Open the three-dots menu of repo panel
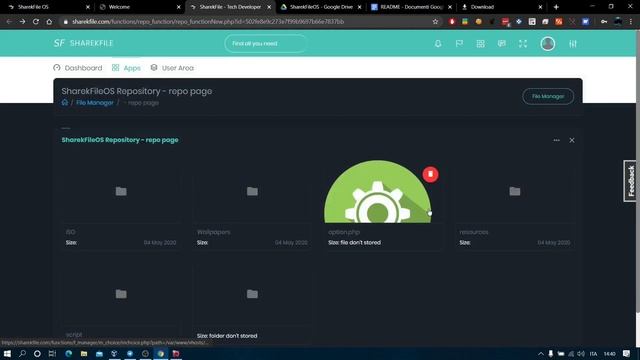 click(x=556, y=140)
